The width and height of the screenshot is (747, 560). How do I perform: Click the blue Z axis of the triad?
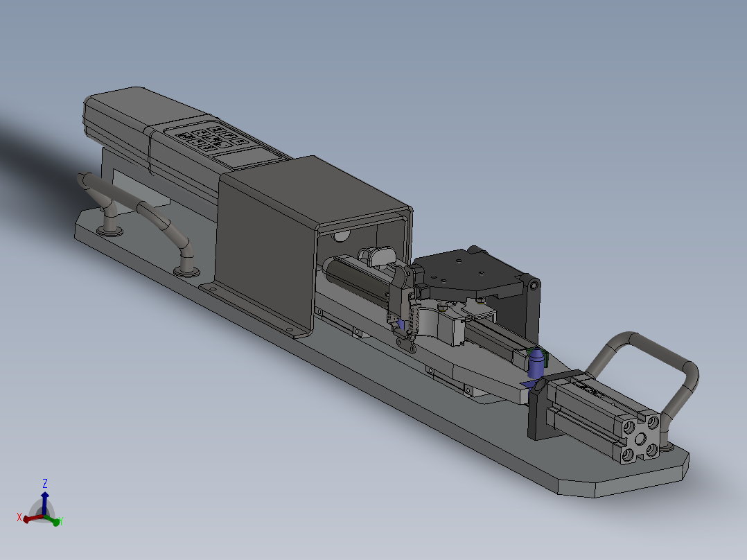[45, 502]
